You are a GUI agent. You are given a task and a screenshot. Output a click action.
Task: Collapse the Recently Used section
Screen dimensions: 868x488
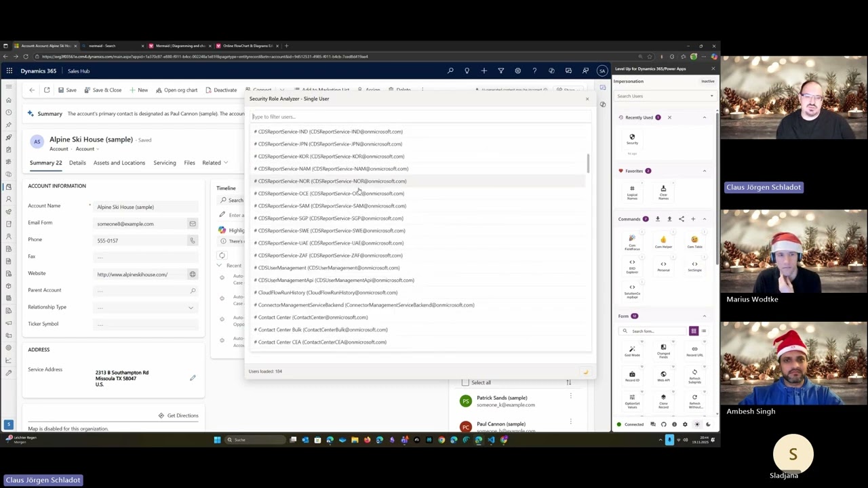704,117
